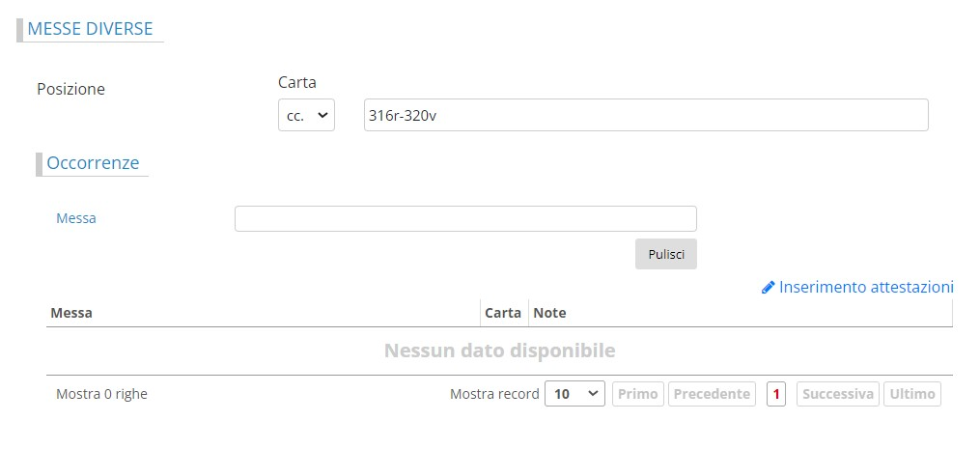
Task: Click the Nessun dato disponibile empty row
Action: point(499,351)
